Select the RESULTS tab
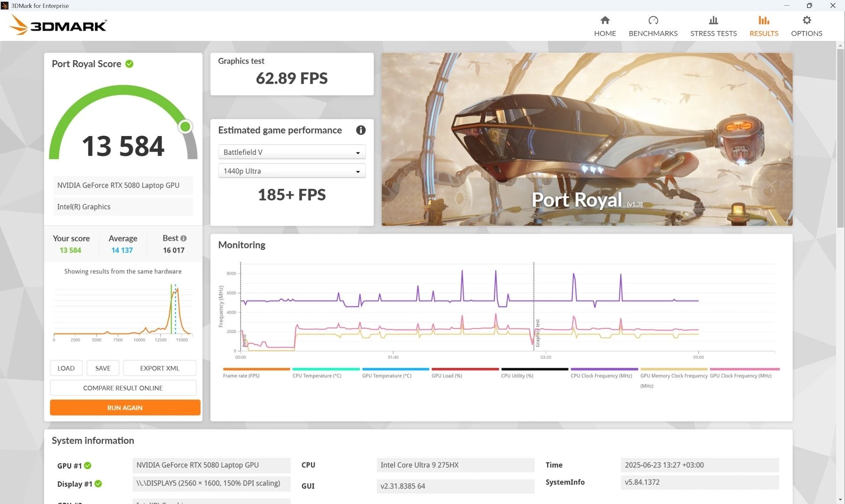845x504 pixels. (764, 25)
